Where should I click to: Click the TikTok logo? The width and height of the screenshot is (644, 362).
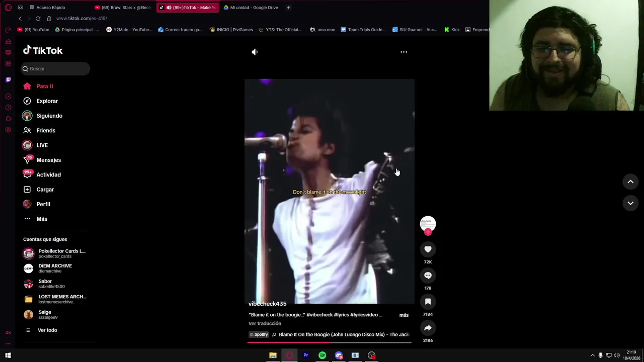43,50
